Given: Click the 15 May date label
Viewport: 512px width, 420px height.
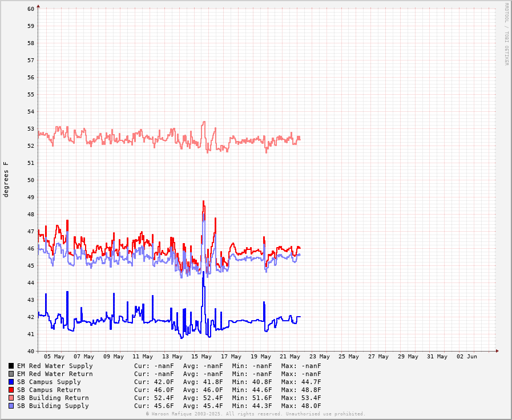Looking at the screenshot, I should (201, 357).
